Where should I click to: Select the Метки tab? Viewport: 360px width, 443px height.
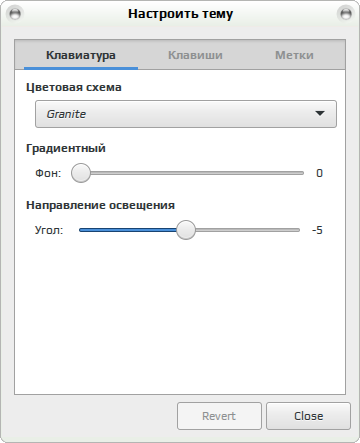click(x=294, y=55)
